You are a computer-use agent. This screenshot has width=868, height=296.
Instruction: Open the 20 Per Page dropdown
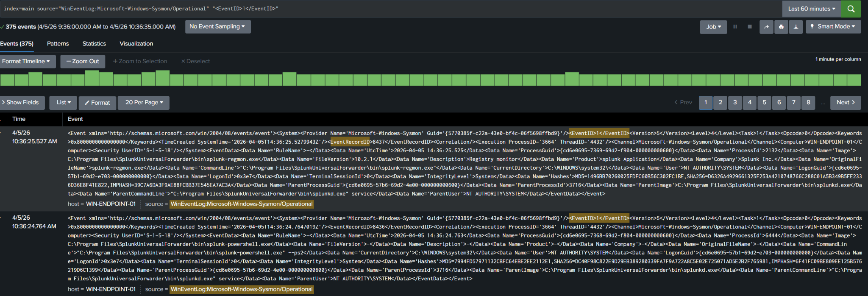[x=144, y=103]
